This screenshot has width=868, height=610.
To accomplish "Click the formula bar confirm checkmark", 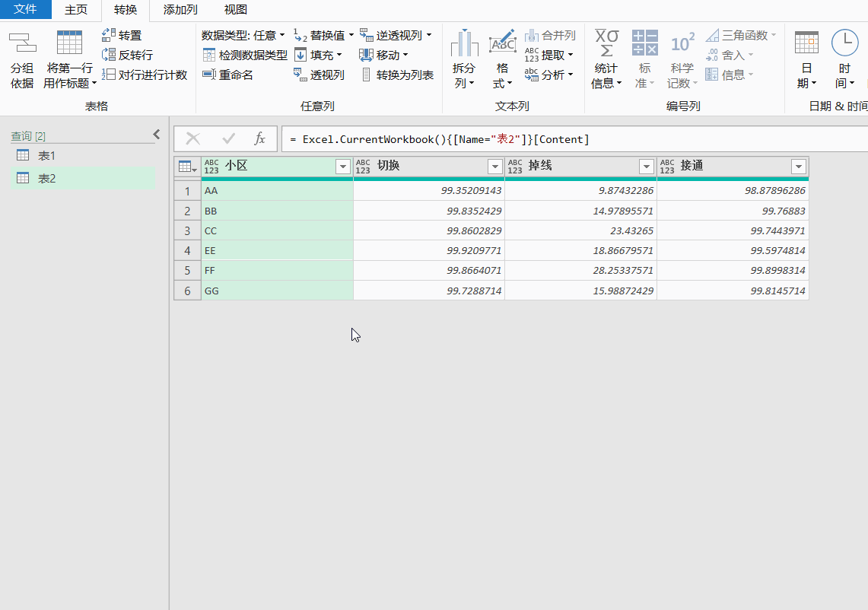I will point(228,138).
